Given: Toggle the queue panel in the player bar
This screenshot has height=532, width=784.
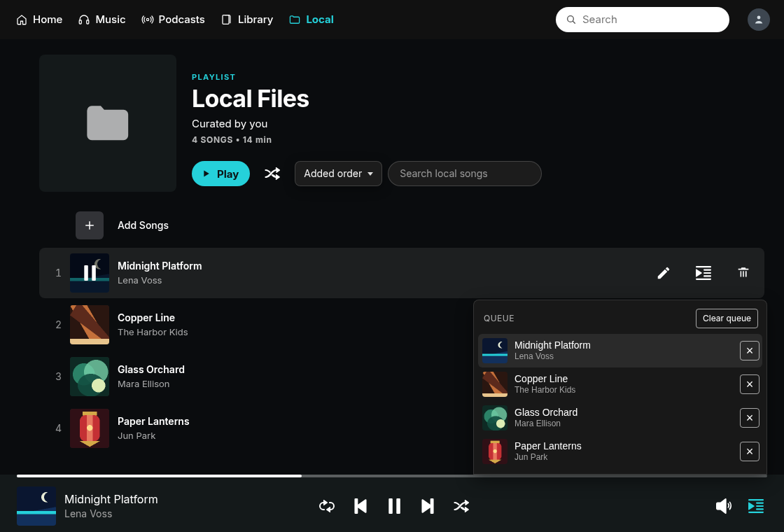Looking at the screenshot, I should [755, 506].
